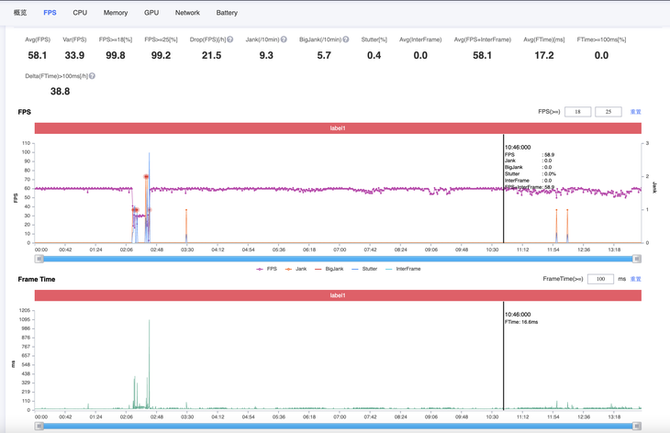Open the Memory tab
670x433 pixels.
point(115,13)
